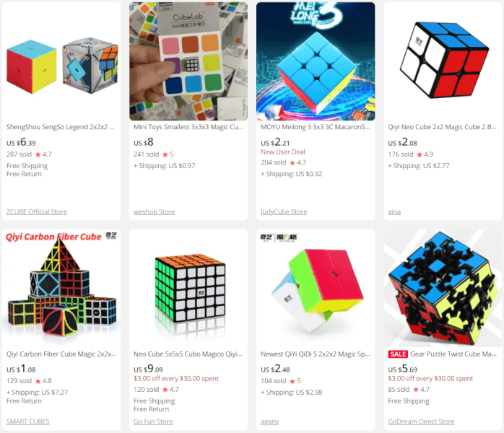The height and width of the screenshot is (433, 504).
Task: Visit the SMART CUBES store link
Action: click(x=27, y=421)
